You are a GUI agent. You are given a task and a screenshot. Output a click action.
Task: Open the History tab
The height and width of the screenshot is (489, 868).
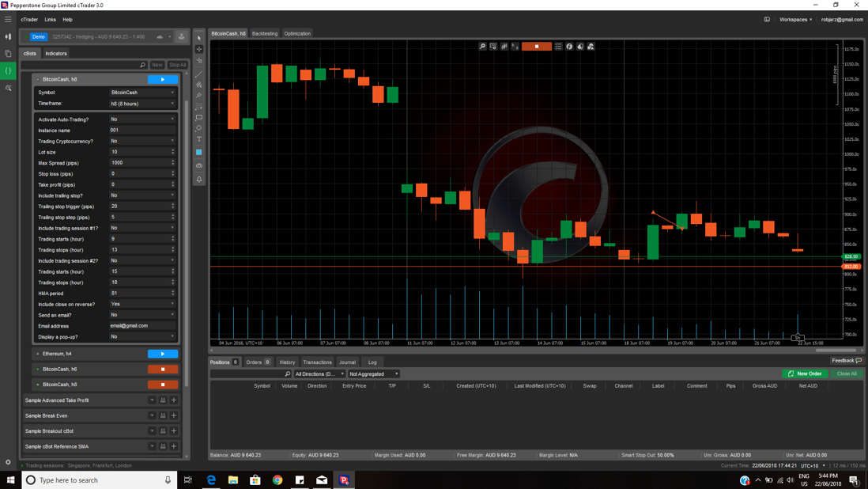click(x=287, y=362)
